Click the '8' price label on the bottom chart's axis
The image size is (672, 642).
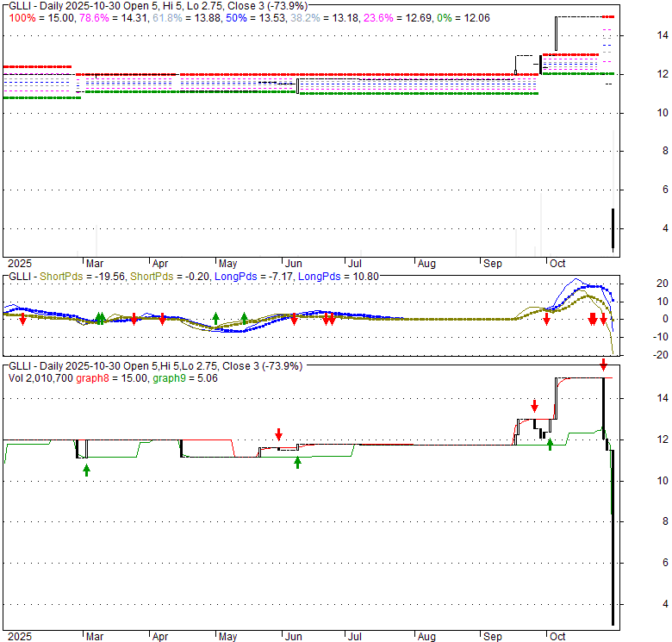click(x=665, y=521)
